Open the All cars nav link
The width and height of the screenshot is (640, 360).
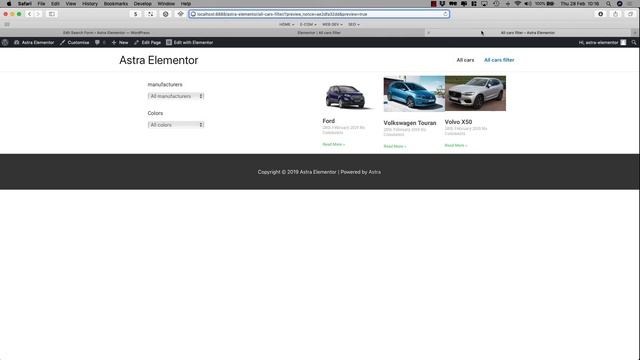pos(465,60)
